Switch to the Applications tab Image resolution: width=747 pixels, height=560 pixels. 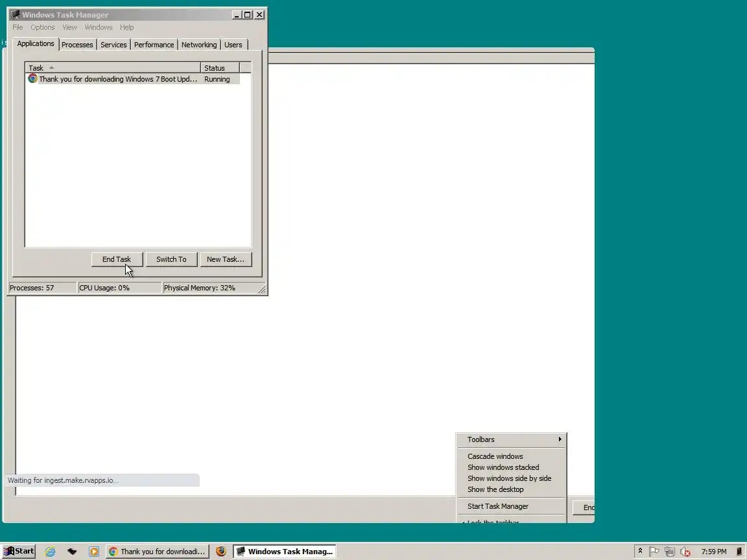tap(36, 44)
